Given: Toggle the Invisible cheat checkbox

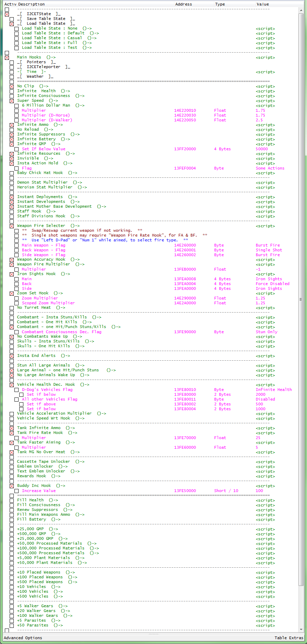Looking at the screenshot, I should 12,159.
